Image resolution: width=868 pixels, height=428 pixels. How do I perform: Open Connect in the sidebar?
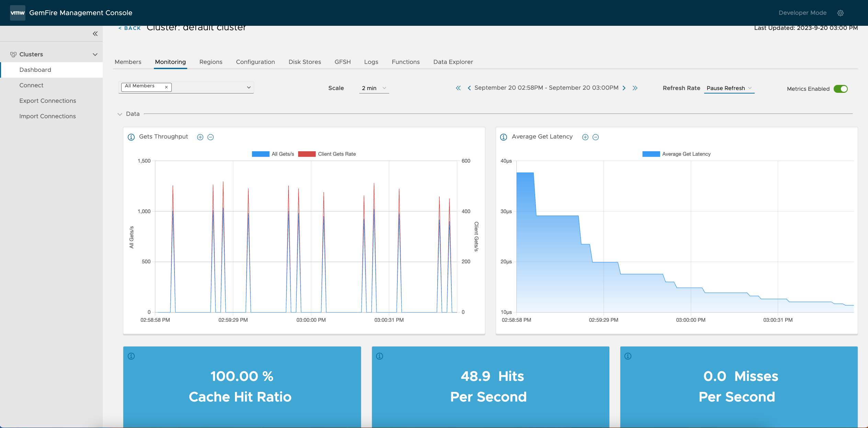(x=52, y=85)
